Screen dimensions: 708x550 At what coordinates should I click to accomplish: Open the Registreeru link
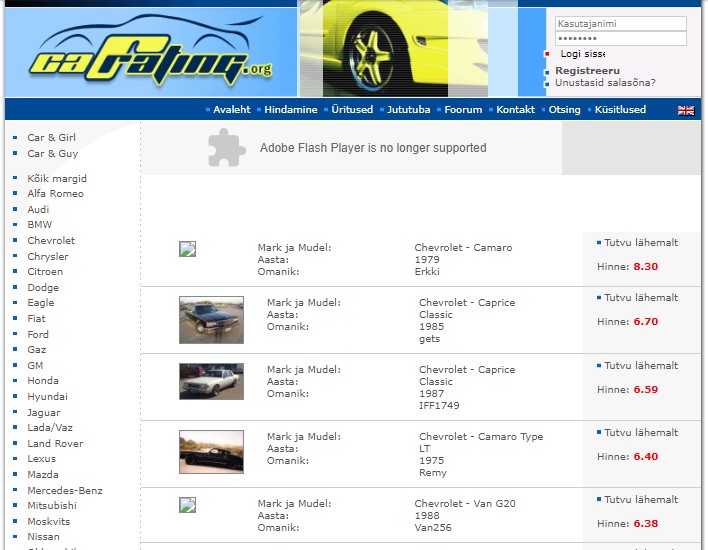[x=587, y=70]
